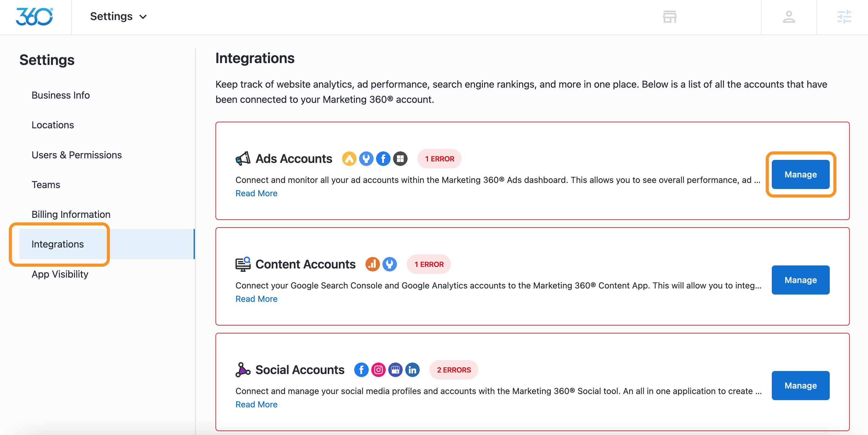
Task: Click the megaphone Ads Accounts icon
Action: point(242,159)
